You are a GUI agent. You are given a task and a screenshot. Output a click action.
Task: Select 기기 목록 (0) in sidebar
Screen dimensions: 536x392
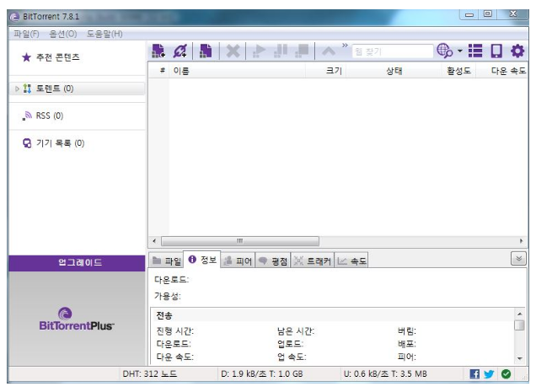point(61,143)
